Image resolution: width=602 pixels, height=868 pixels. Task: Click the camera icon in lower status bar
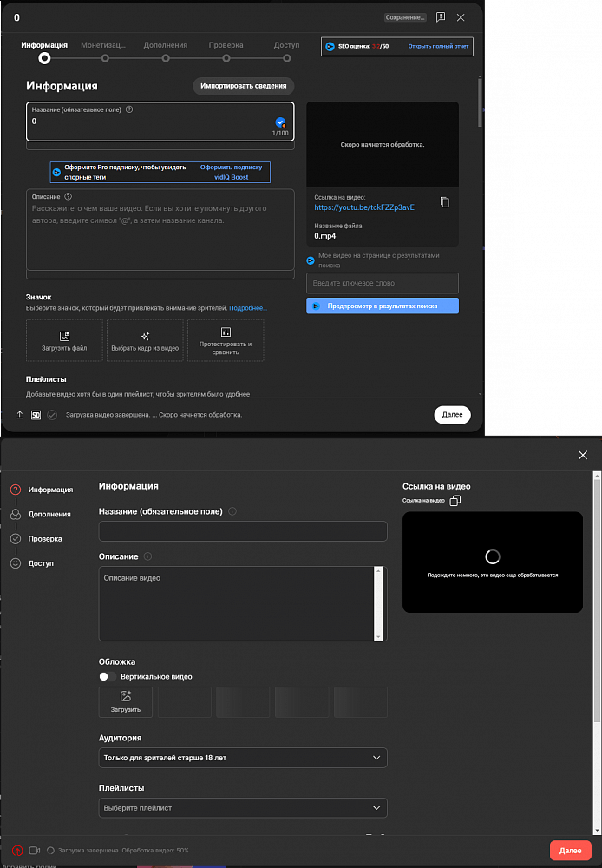tap(35, 851)
